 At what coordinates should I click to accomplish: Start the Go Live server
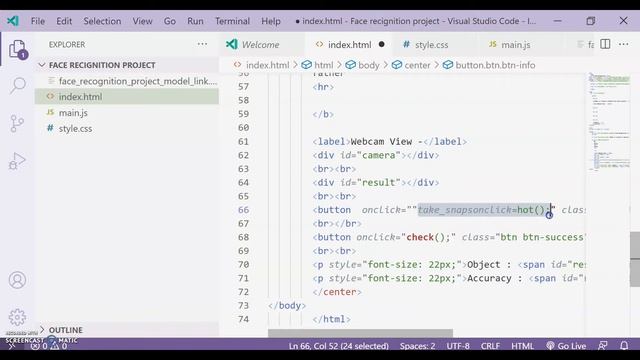coord(566,346)
